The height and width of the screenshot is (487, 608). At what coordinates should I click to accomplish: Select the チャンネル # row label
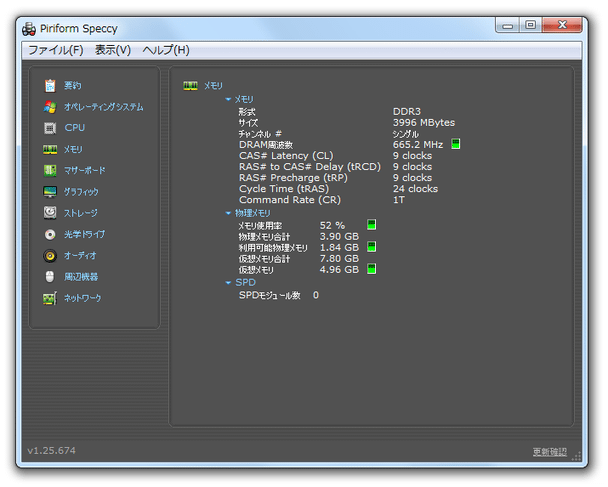(x=260, y=134)
